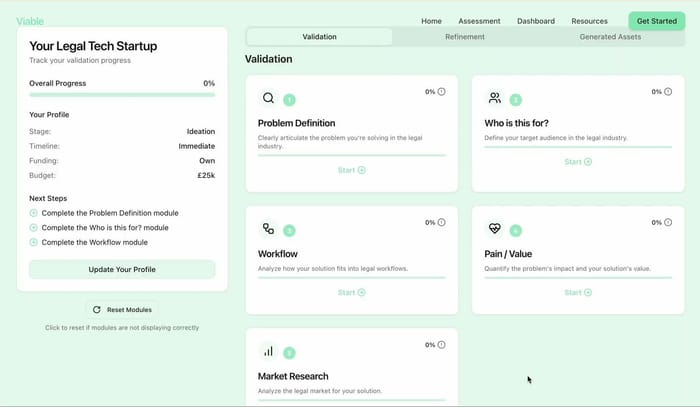Click the magnifier icon on Problem Definition card

[268, 98]
